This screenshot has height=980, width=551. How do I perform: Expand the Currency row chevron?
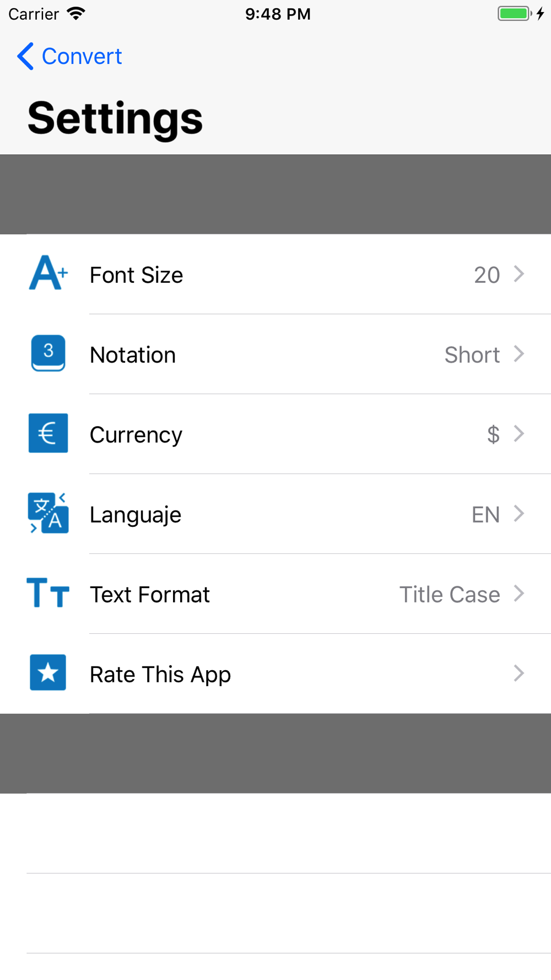[x=518, y=434]
